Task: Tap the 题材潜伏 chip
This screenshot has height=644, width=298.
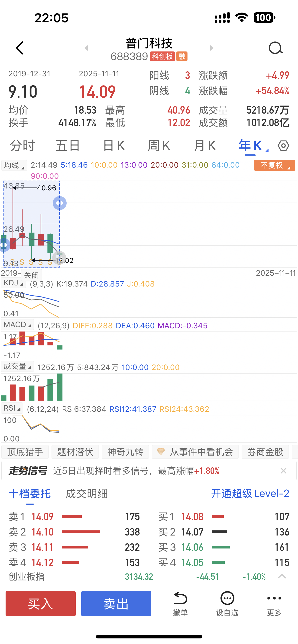Action: coord(75,452)
